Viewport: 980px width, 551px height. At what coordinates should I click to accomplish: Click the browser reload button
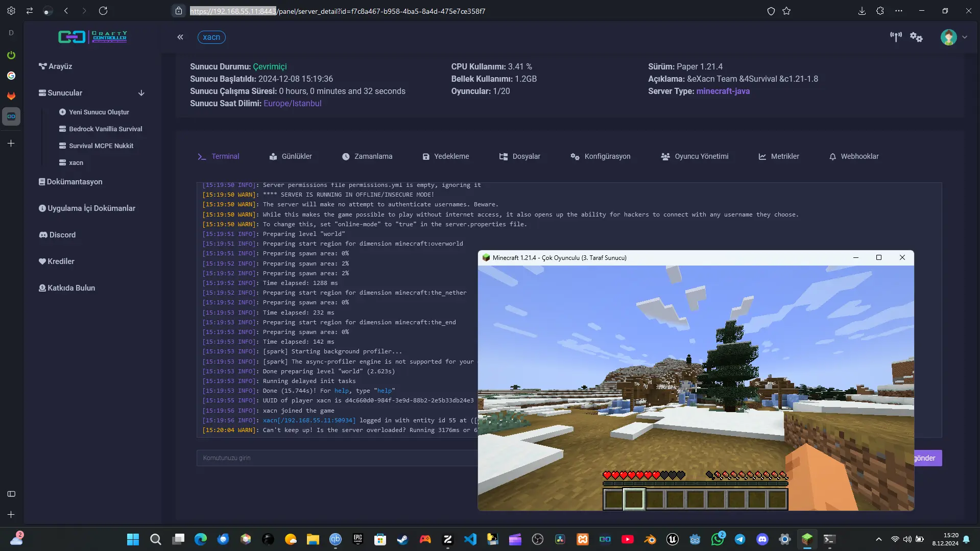pos(103,11)
